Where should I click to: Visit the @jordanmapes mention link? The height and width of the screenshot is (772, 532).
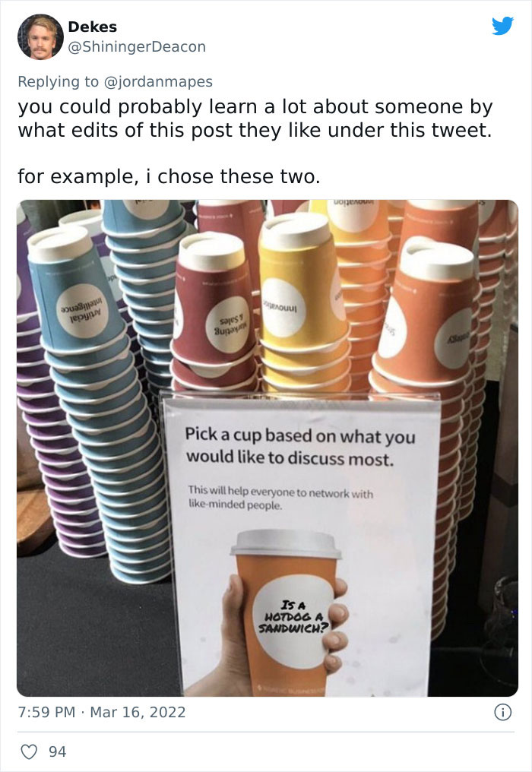pyautogui.click(x=158, y=81)
